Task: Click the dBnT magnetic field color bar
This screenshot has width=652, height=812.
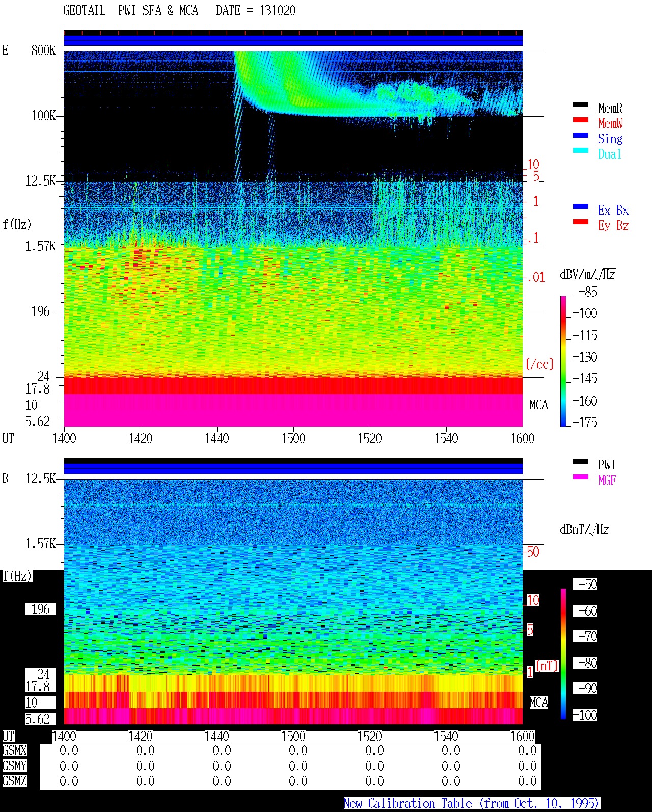Action: coord(563,654)
